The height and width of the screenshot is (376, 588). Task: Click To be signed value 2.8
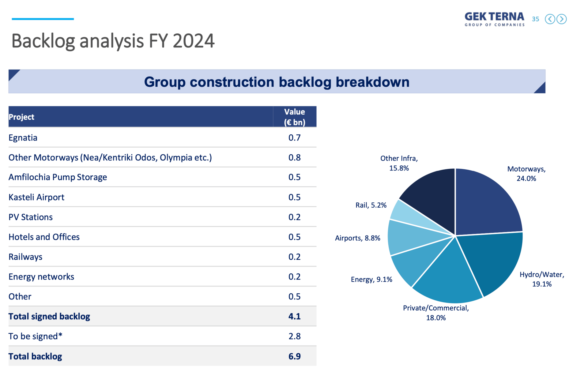click(294, 336)
